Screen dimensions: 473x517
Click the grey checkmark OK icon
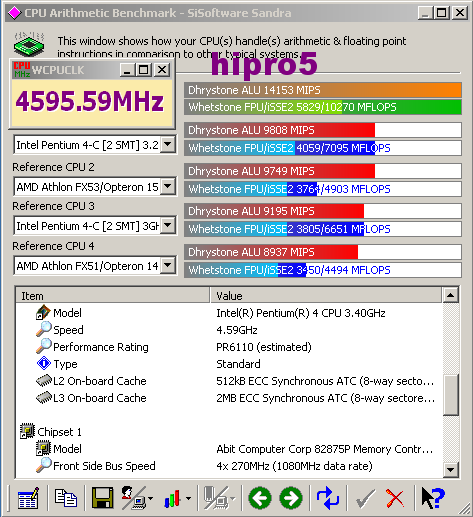coord(365,499)
